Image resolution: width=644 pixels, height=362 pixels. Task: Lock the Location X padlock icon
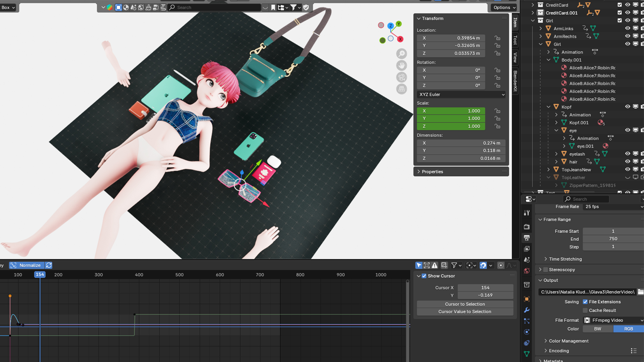[x=497, y=38]
